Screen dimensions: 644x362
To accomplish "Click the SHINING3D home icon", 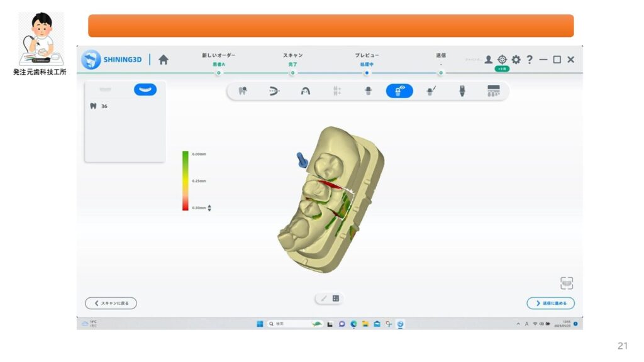I will (164, 60).
